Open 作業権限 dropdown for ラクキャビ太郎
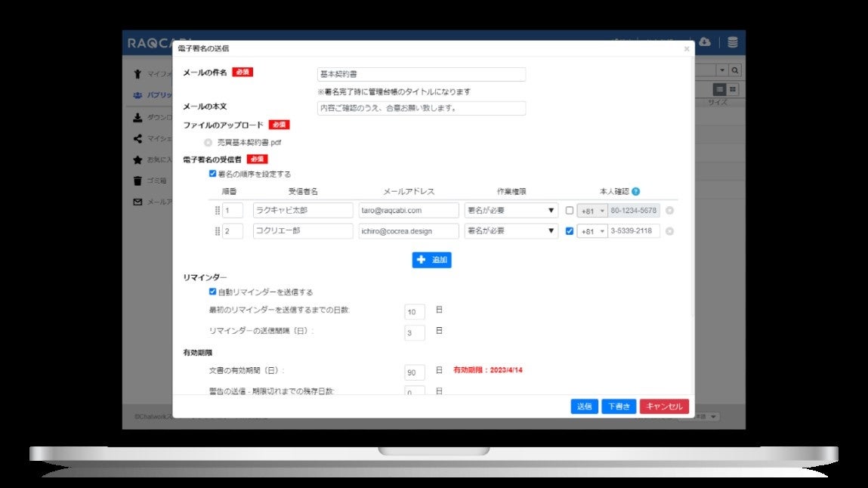The image size is (868, 488). pos(511,210)
